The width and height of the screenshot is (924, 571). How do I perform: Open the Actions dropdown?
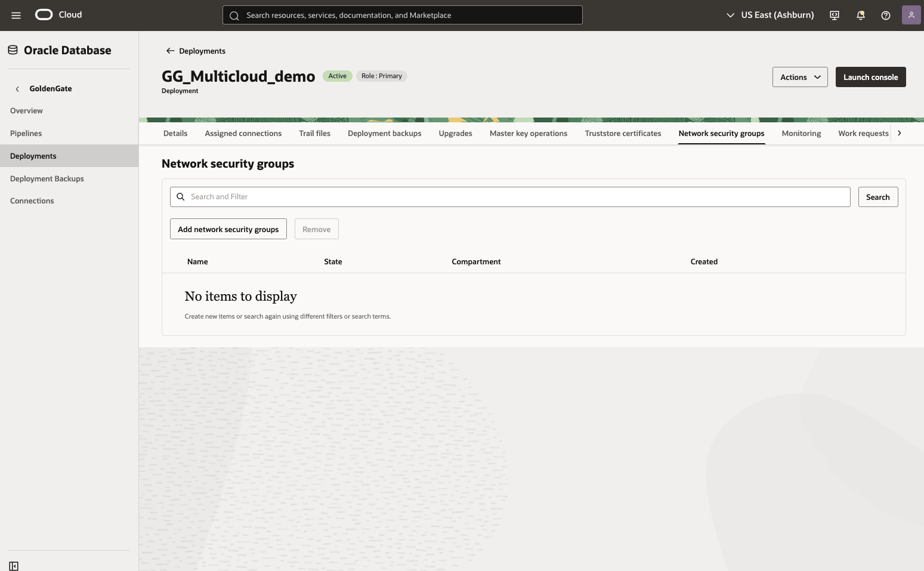[x=799, y=76]
